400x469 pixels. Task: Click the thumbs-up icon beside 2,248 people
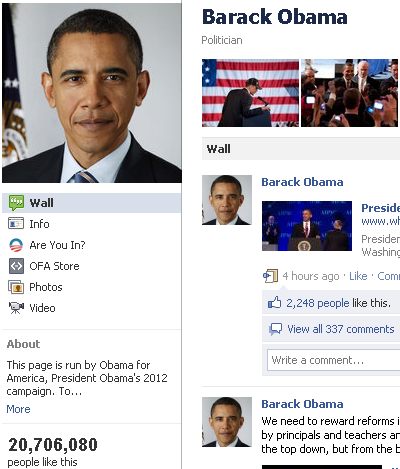pyautogui.click(x=275, y=303)
